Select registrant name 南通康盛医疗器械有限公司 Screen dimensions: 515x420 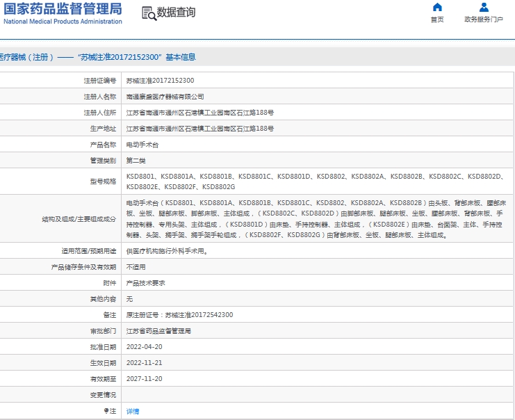(165, 97)
